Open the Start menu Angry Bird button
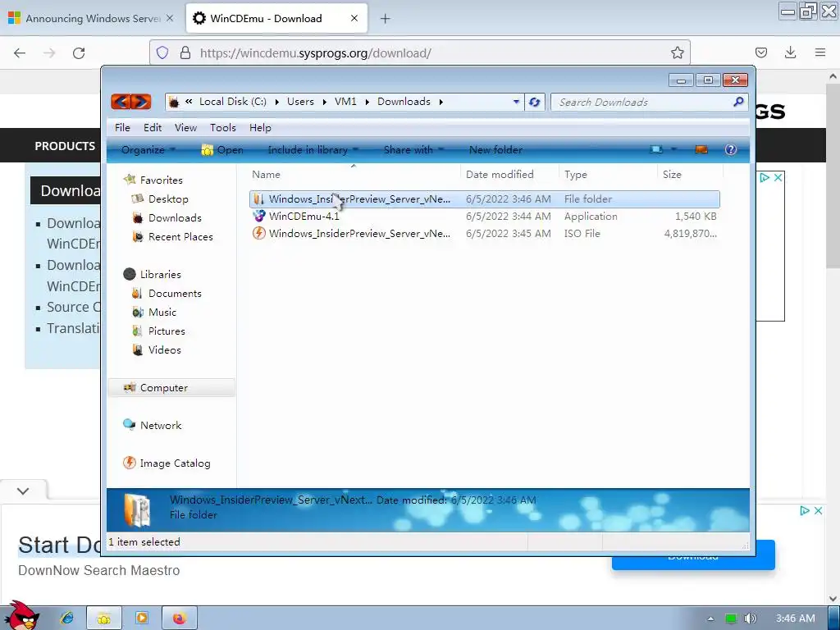Image resolution: width=840 pixels, height=630 pixels. coord(21,616)
